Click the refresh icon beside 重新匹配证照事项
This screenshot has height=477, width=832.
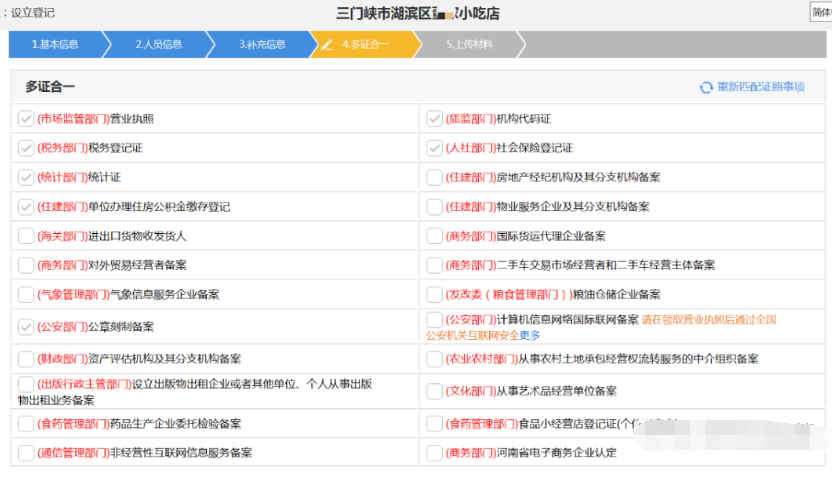point(706,88)
